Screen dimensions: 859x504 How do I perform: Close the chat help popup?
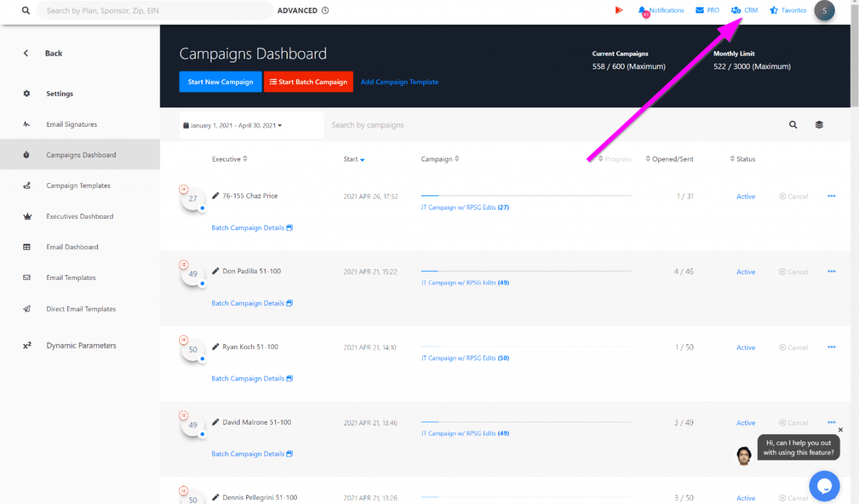[x=840, y=430]
